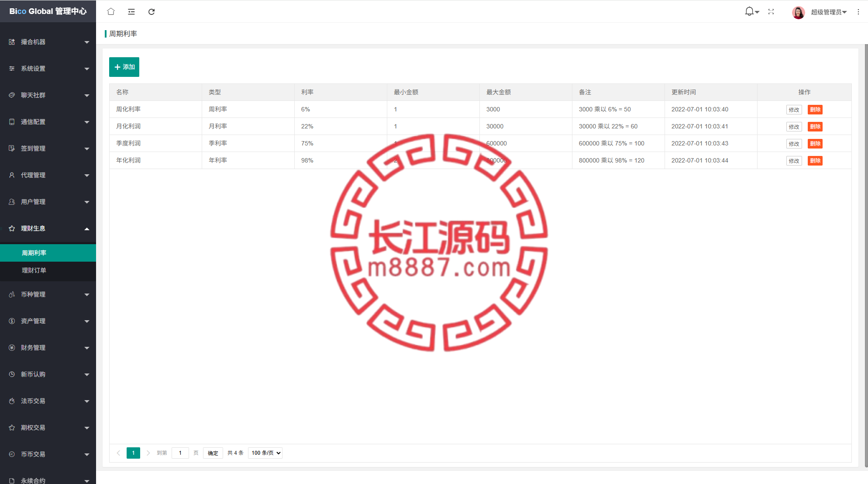Click remark "600000 乘以 75% = 100"
The image size is (868, 484).
[612, 143]
